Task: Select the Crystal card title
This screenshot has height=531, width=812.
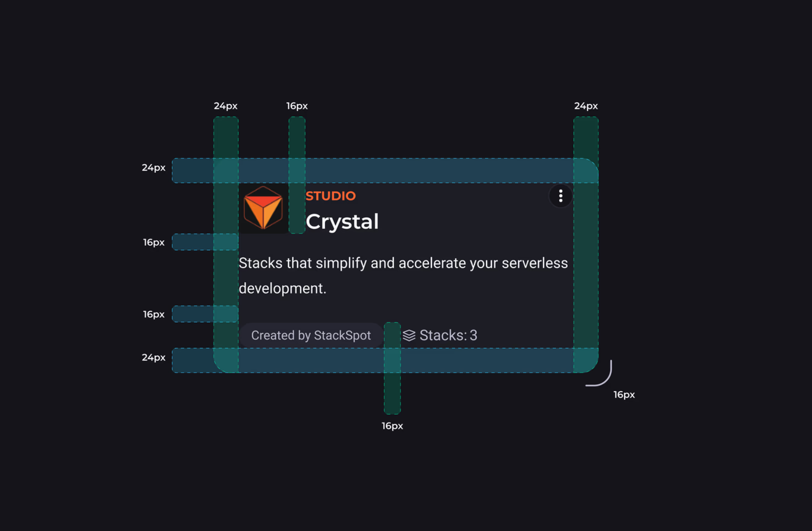Action: point(342,221)
